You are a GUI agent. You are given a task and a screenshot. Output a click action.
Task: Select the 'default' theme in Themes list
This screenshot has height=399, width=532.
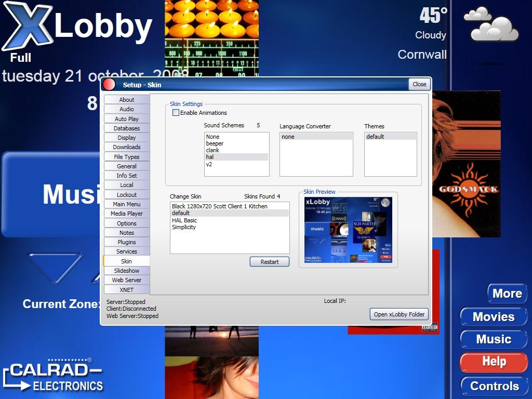tap(391, 137)
